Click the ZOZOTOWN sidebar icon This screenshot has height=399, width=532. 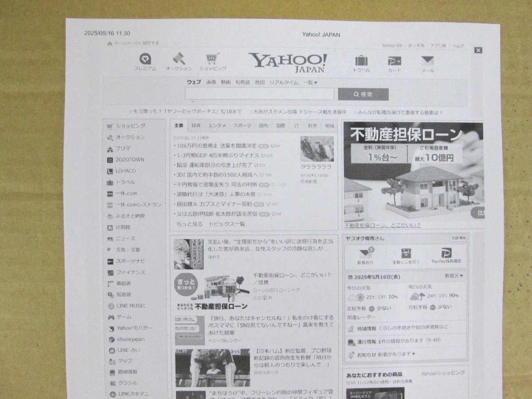[110, 160]
